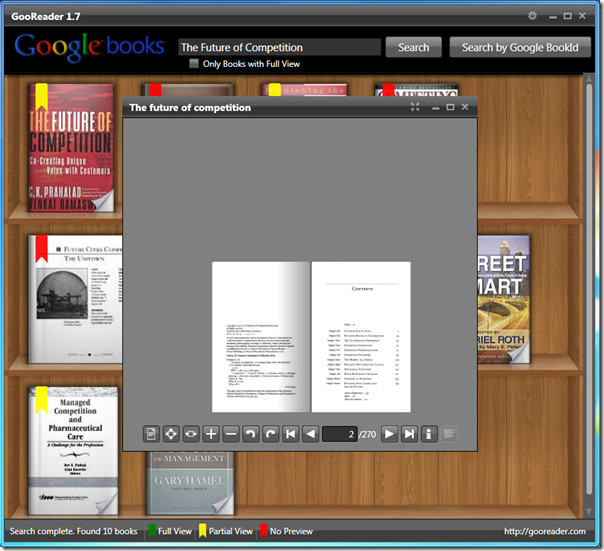The width and height of the screenshot is (604, 551).
Task: Click the Contents page in viewer
Action: 361,337
